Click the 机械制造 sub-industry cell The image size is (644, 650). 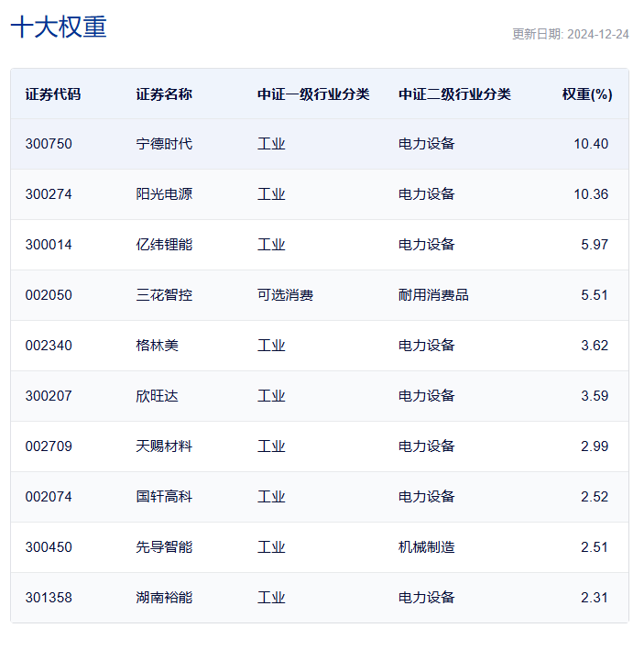[426, 547]
